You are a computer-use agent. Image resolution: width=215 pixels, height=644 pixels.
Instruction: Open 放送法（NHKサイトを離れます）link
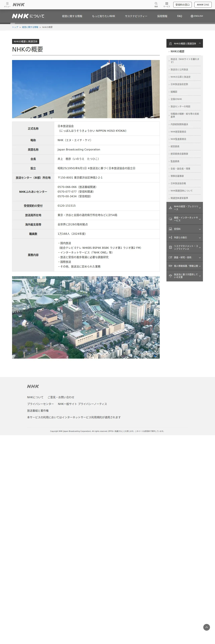tap(185, 61)
